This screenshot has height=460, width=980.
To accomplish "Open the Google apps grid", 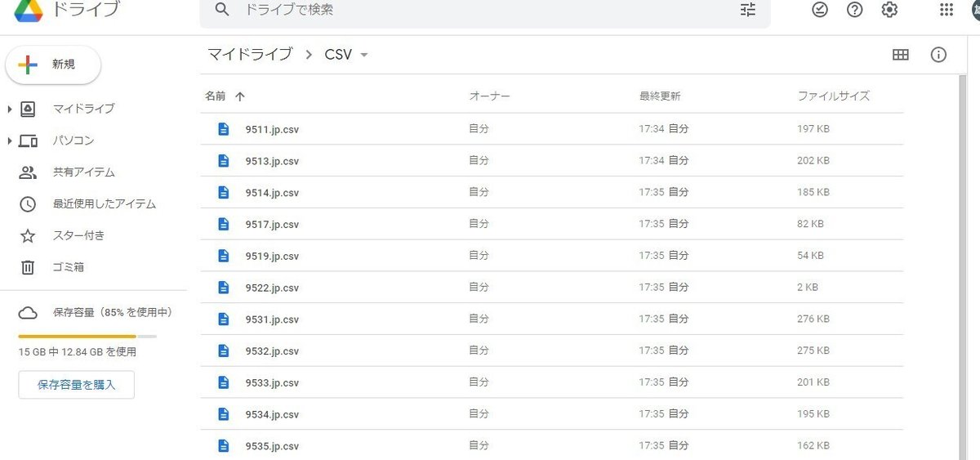I will [x=947, y=10].
